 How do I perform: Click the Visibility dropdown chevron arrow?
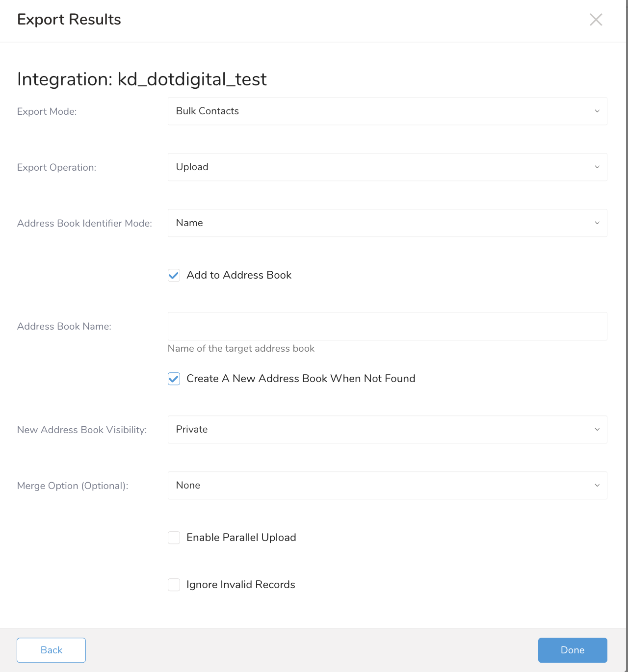[597, 430]
